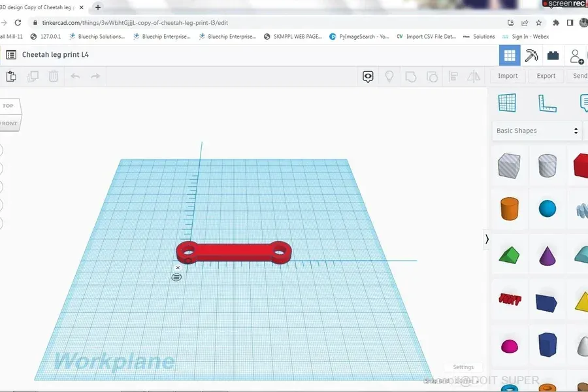Click the paste clipboard icon

pos(11,76)
